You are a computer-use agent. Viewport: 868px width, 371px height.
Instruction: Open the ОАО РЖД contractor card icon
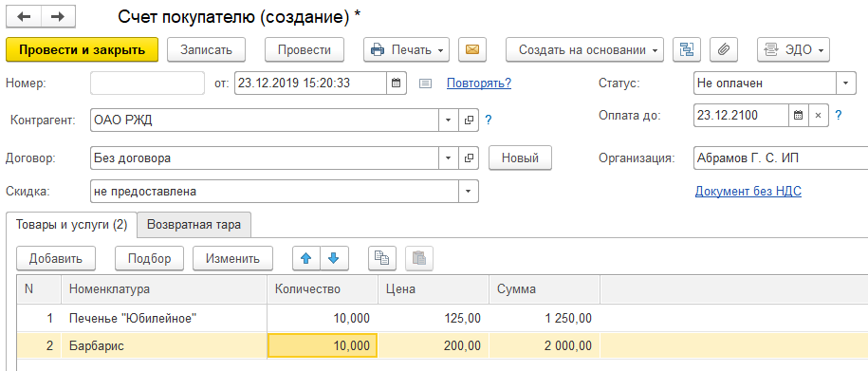tap(469, 121)
